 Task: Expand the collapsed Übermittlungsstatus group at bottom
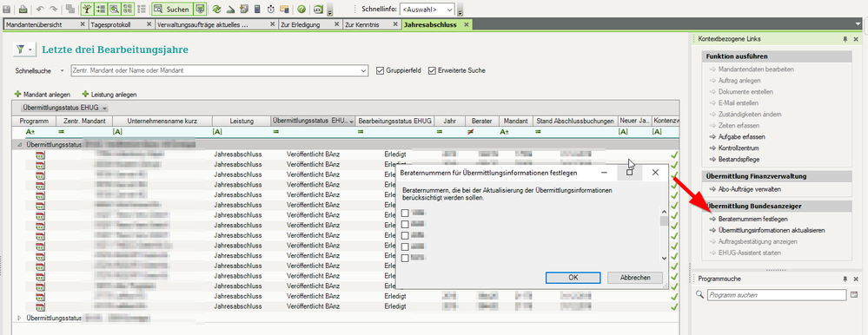20,318
